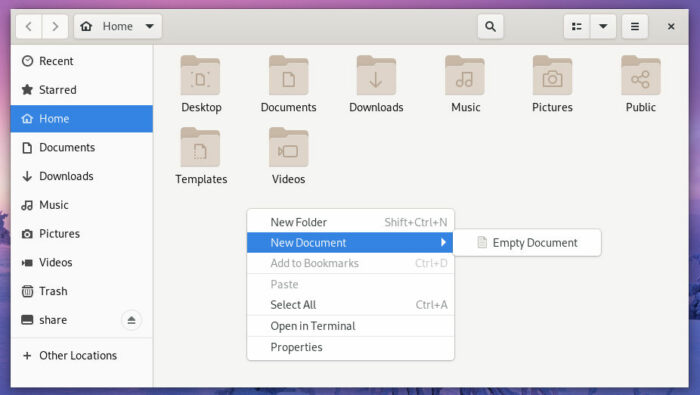Select Home in the sidebar
The image size is (700, 395).
tap(82, 119)
